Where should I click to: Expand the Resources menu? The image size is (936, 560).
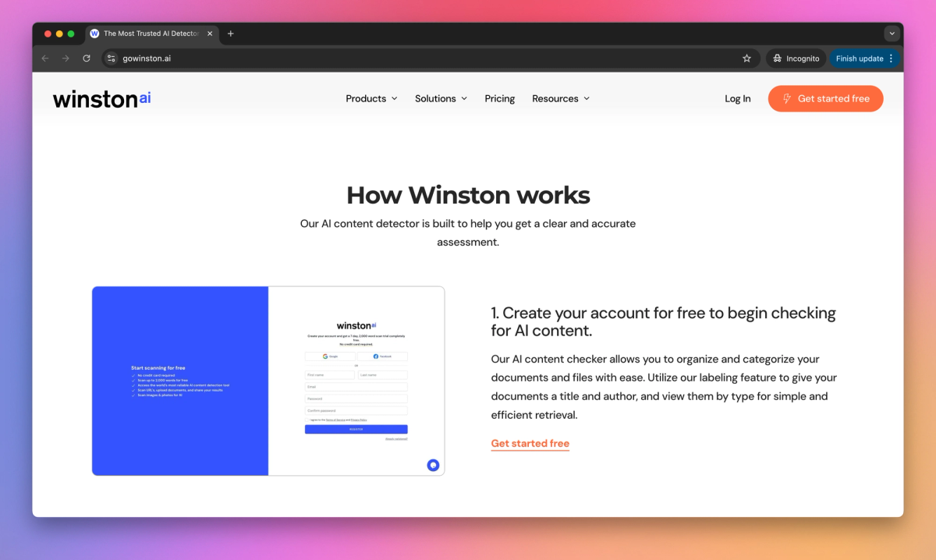[561, 98]
